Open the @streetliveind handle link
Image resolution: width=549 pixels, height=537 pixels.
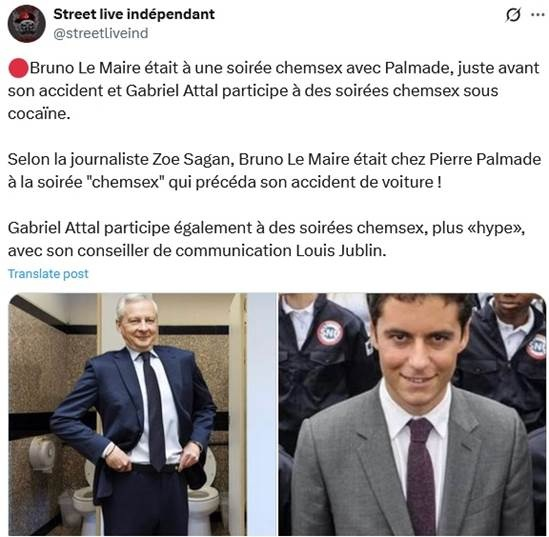tap(100, 33)
